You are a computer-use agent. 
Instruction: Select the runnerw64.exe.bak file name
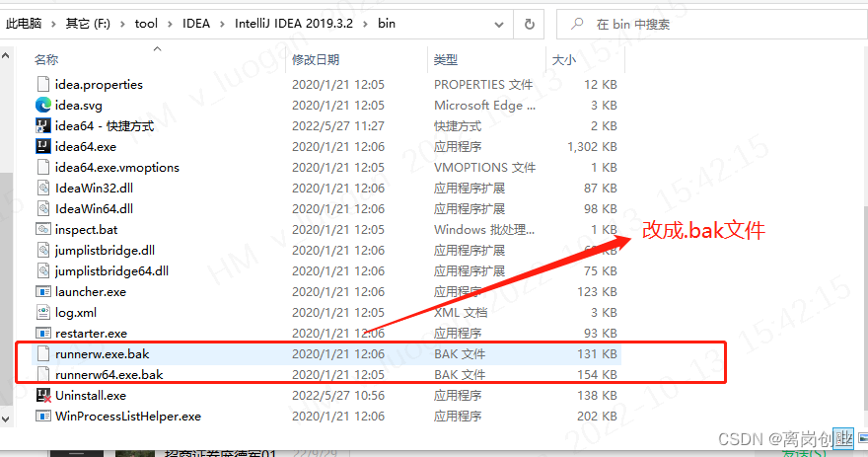click(x=109, y=374)
